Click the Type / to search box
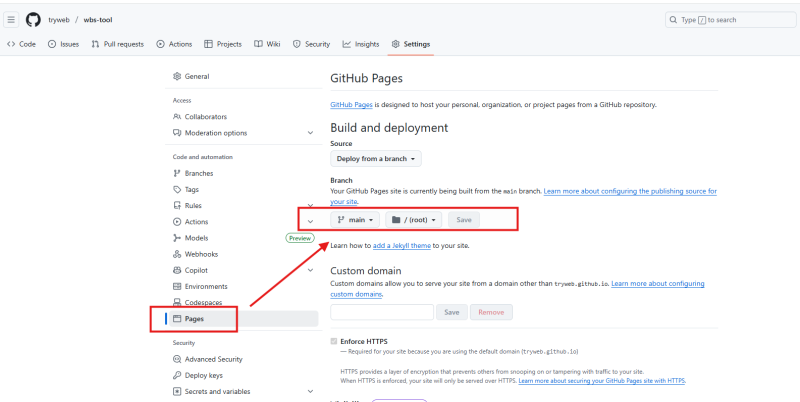Viewport: 800px width, 402px height. (731, 20)
